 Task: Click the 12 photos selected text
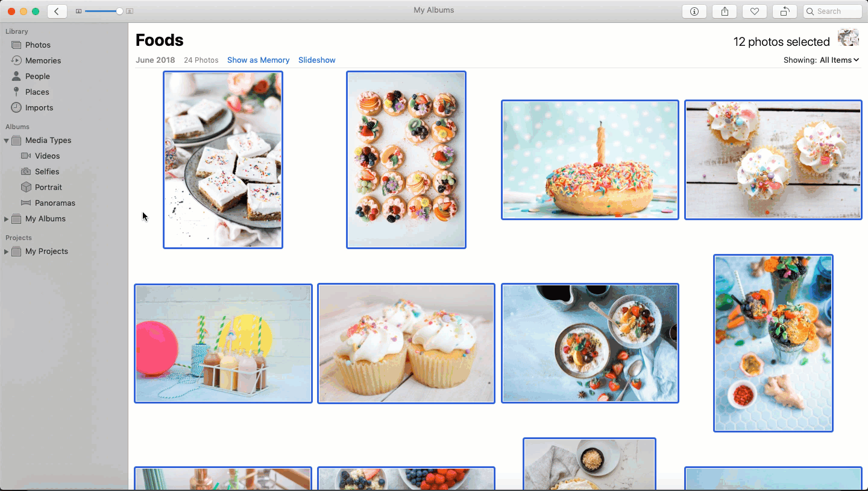781,42
